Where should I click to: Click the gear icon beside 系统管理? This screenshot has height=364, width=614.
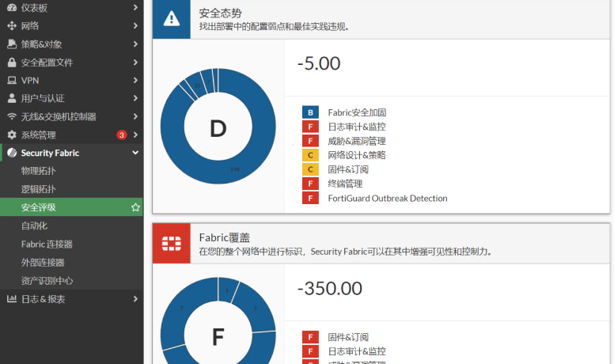[12, 135]
